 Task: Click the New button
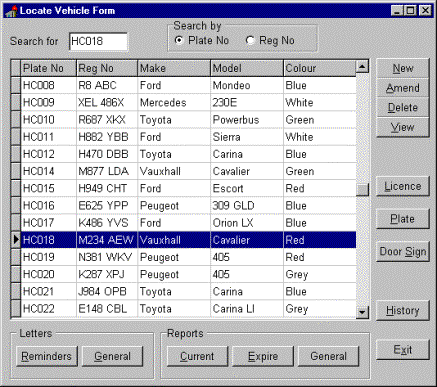(x=403, y=69)
